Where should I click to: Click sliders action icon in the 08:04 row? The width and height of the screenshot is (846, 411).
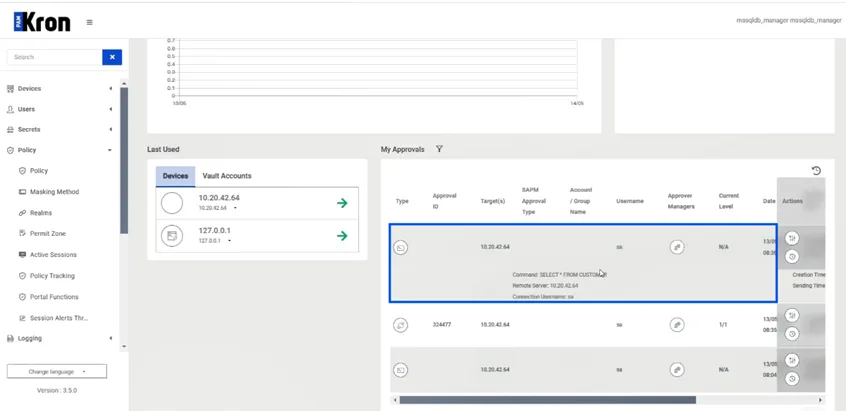[x=792, y=360]
